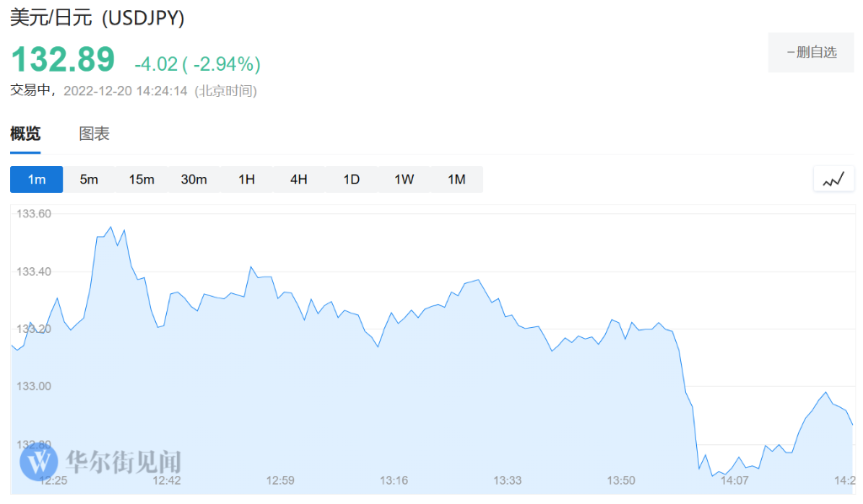This screenshot has width=863, height=504.
Task: Remove USDJPY from watchlist button
Action: pyautogui.click(x=811, y=52)
